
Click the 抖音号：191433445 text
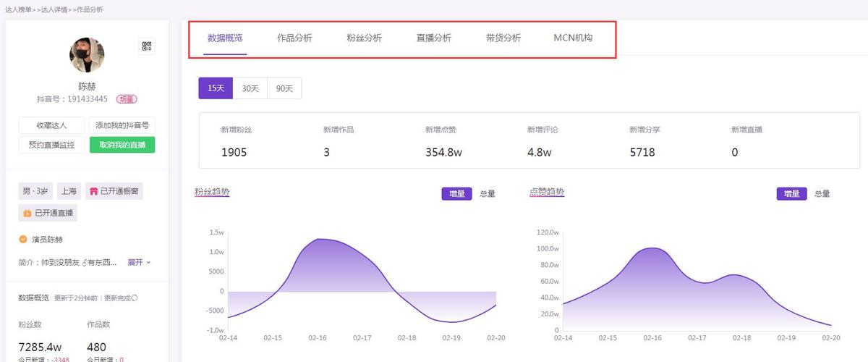point(72,99)
